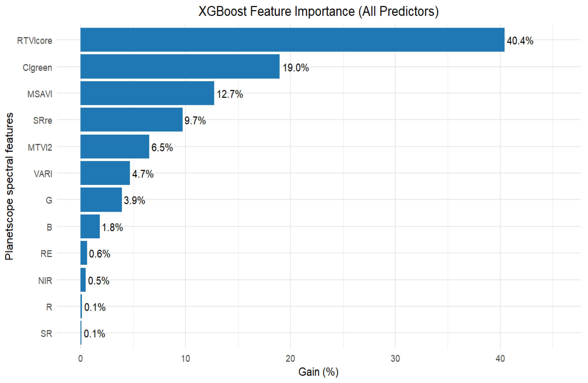This screenshot has height=383, width=588.
Task: Click the RTVIcore bar
Action: coord(292,40)
